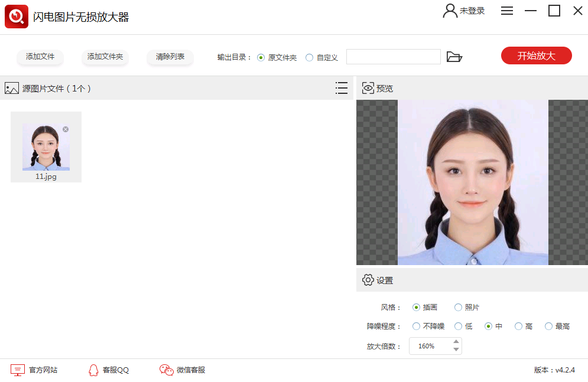588x382 pixels.
Task: Decrease magnification with down arrow
Action: (x=456, y=350)
